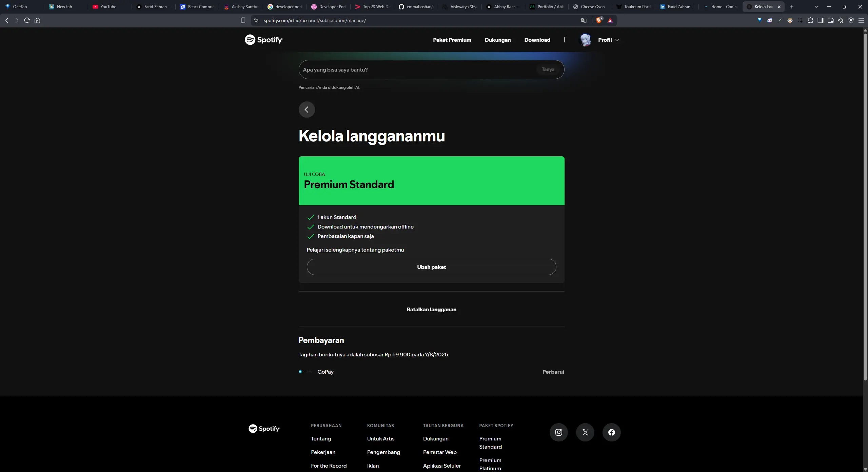Click the Ubah paket button
868x472 pixels.
pyautogui.click(x=431, y=267)
